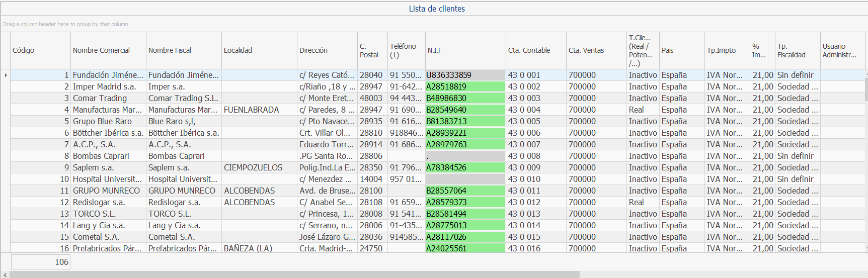Click the horizontal scrollbar at the bottom
This screenshot has height=278, width=868.
click(294, 274)
